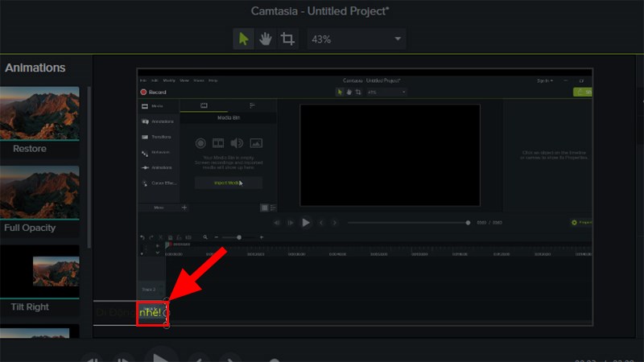
Task: Click Modify menu in the recorded clip
Action: pyautogui.click(x=169, y=80)
